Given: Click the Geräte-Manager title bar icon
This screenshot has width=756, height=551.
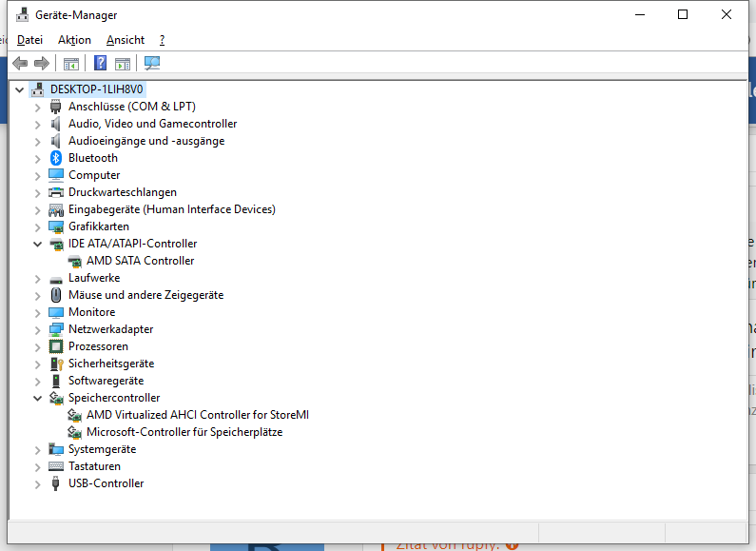Looking at the screenshot, I should click(x=22, y=15).
